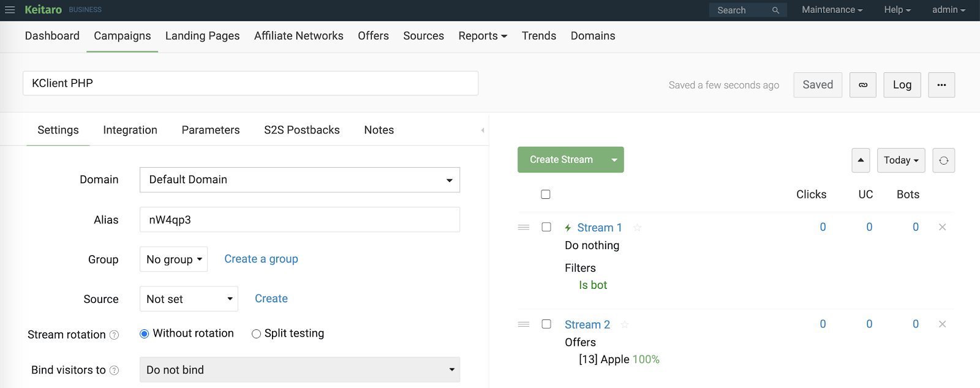This screenshot has height=388, width=980.
Task: Select the Split testing radio option
Action: click(257, 334)
